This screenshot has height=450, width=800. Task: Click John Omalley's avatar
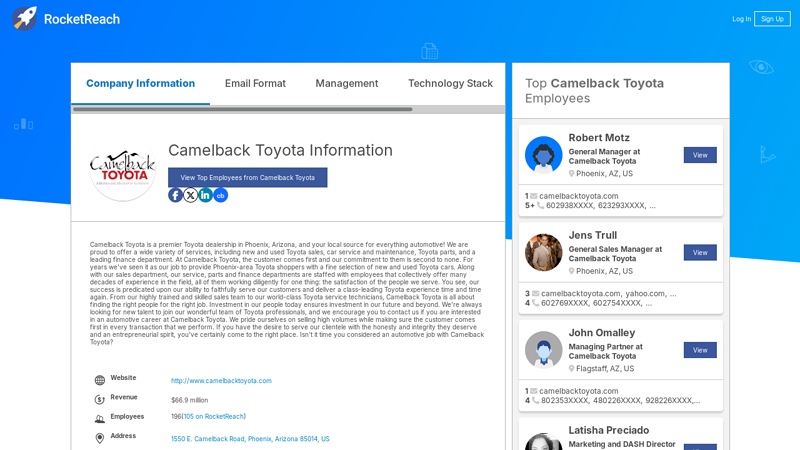point(543,349)
